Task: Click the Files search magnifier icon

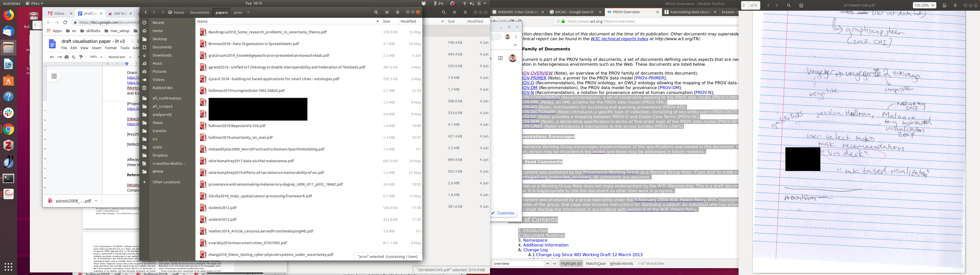Action: (x=376, y=12)
